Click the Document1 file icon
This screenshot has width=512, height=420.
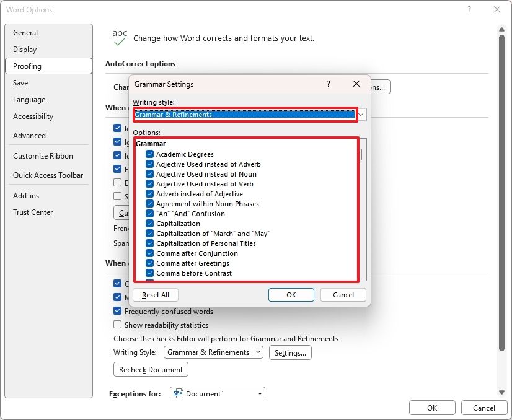click(x=177, y=393)
